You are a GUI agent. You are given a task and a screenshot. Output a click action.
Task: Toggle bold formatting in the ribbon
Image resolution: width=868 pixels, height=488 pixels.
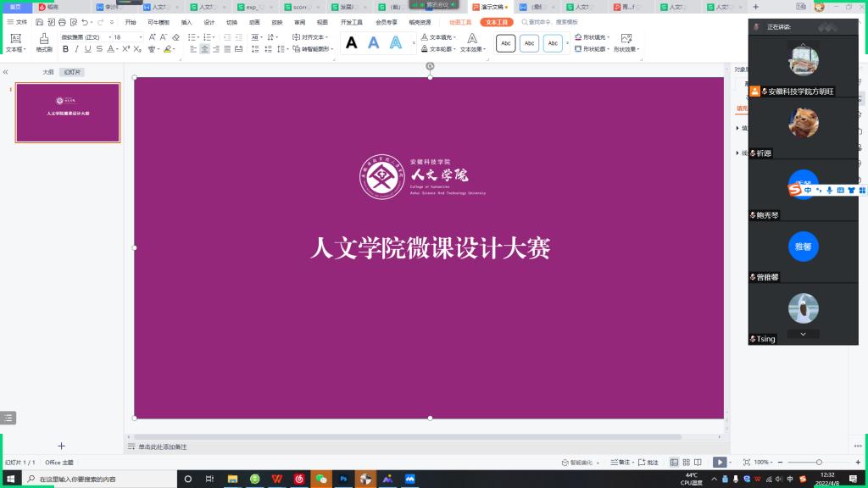coord(64,49)
